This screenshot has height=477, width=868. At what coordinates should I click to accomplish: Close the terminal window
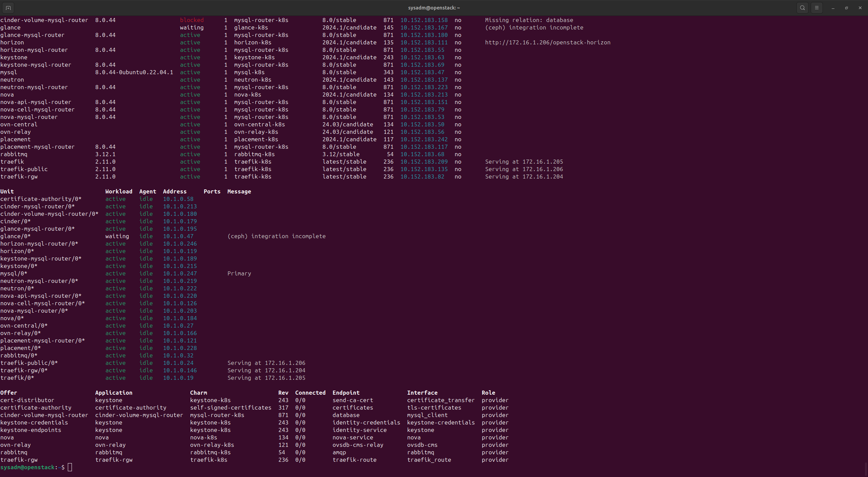click(x=860, y=7)
